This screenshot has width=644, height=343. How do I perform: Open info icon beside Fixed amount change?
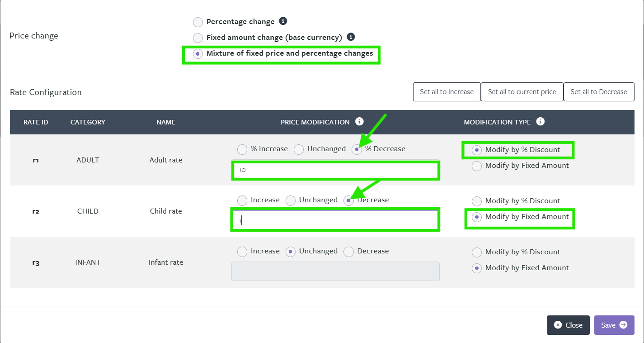pyautogui.click(x=351, y=37)
